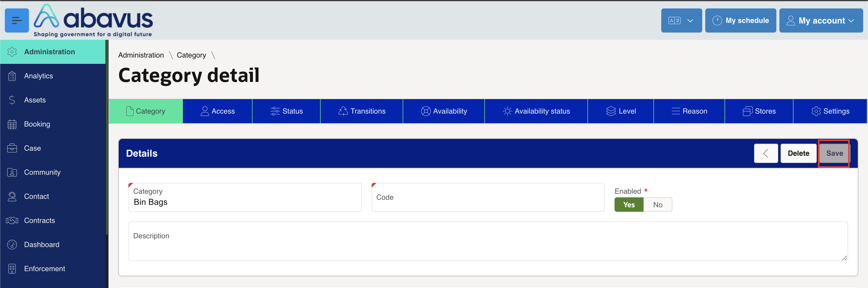Open the Level tab

tap(621, 111)
